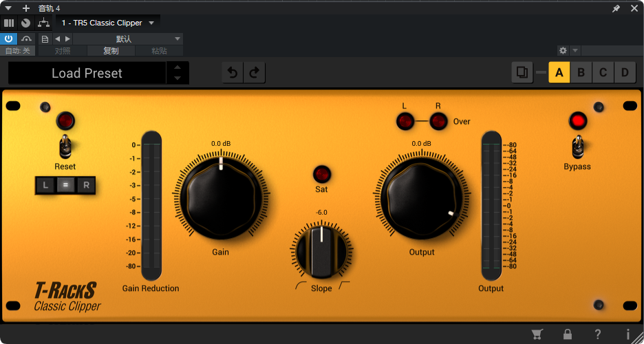Open plugin info with the i icon
Image resolution: width=644 pixels, height=344 pixels.
point(627,334)
